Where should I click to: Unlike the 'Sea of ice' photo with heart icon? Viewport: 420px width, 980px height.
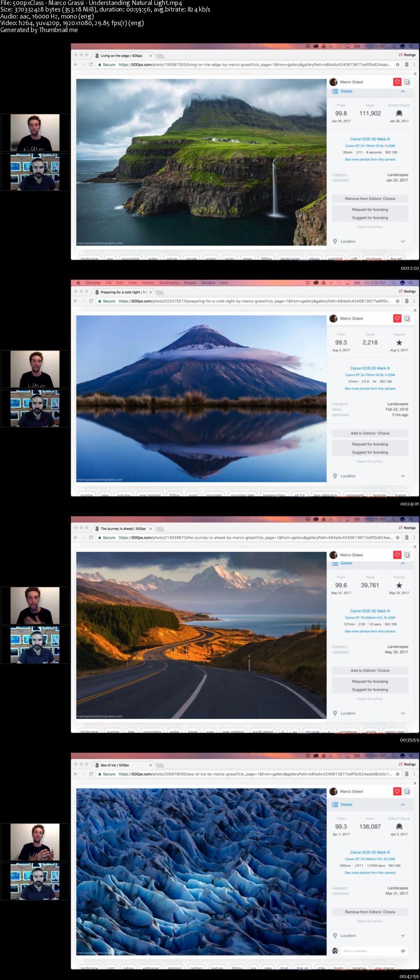point(397,792)
